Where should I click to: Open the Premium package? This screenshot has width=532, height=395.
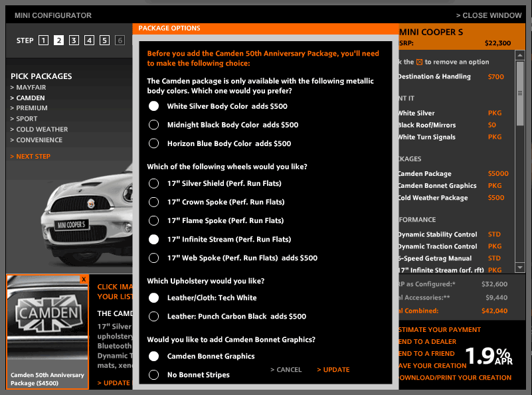(29, 108)
